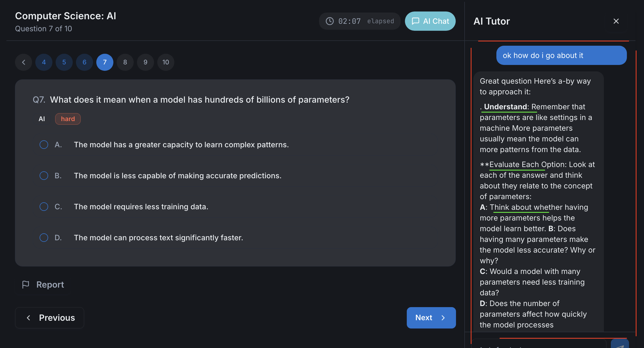Close the AI Tutor panel with the X icon
This screenshot has height=348, width=644.
616,21
